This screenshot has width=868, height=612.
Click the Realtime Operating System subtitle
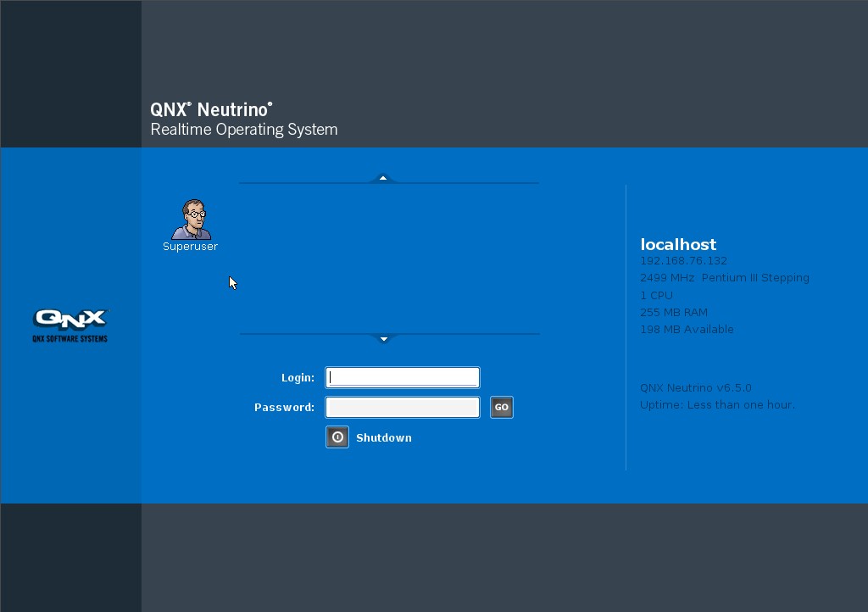(x=244, y=130)
